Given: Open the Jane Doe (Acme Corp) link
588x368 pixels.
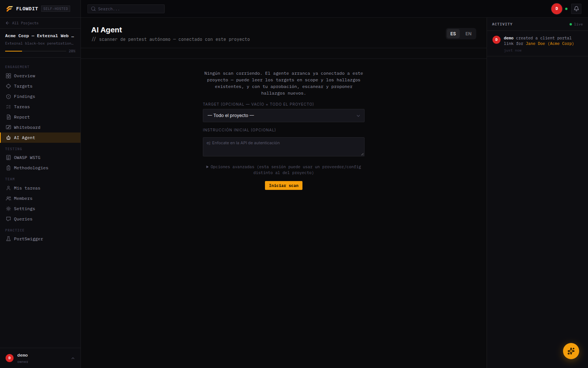Looking at the screenshot, I should pos(550,43).
